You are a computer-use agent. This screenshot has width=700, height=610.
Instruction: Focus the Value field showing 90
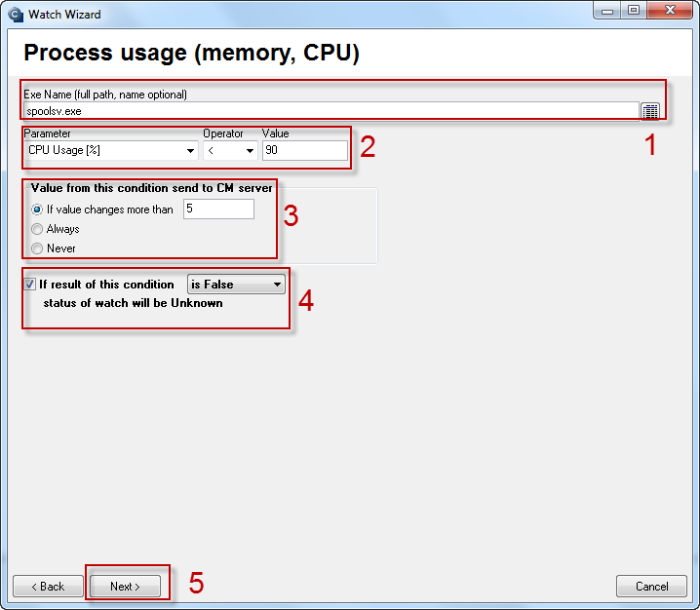point(305,150)
